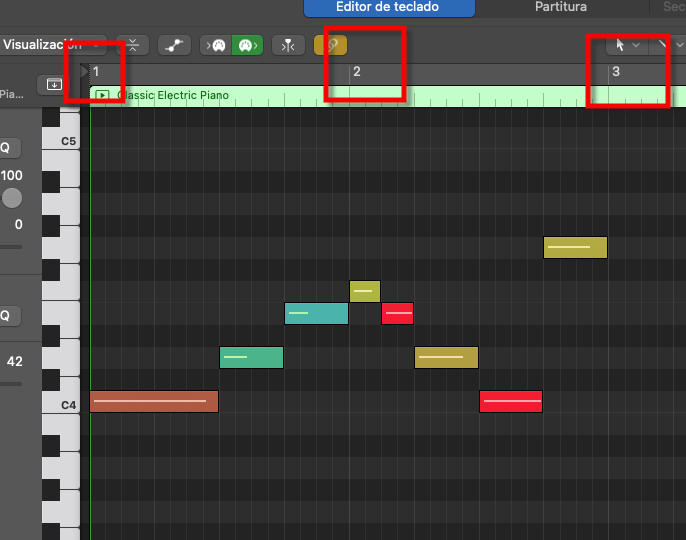Click the round slider knob below 100
The image size is (686, 540).
[x=12, y=198]
